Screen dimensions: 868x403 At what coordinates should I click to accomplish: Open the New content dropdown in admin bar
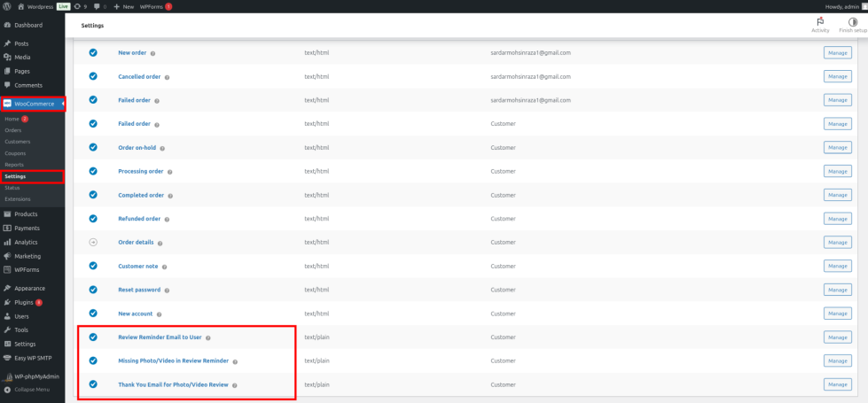(x=124, y=6)
